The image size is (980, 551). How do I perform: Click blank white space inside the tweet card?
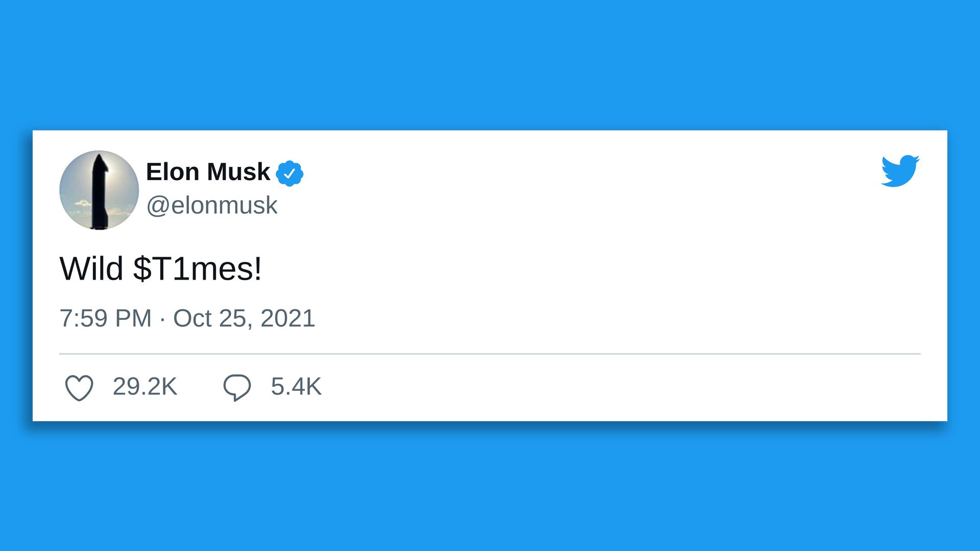(x=612, y=255)
